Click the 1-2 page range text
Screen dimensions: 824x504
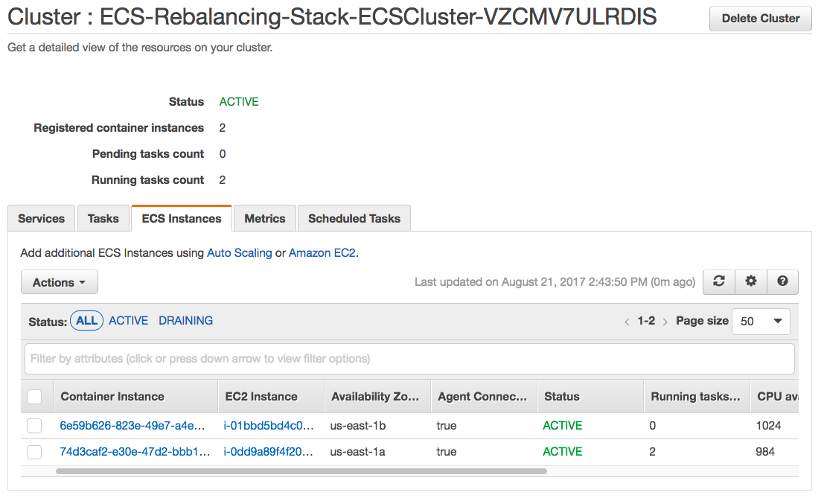(x=646, y=321)
